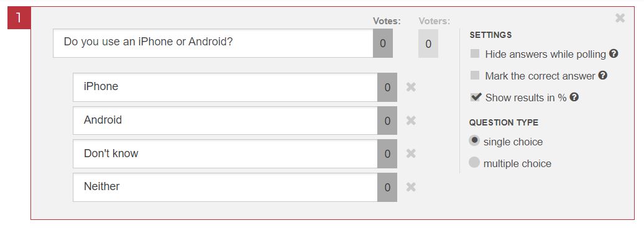Click the Android answer text field
644x228 pixels.
pos(225,121)
